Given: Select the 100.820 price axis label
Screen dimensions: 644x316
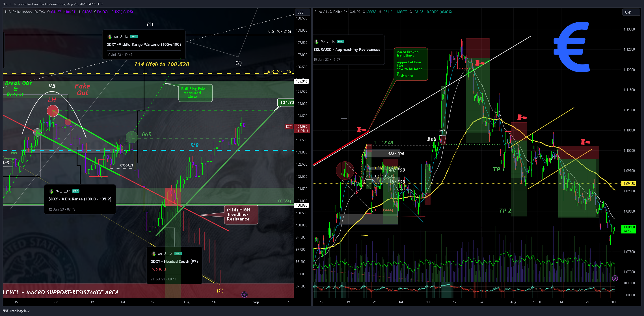Looking at the screenshot, I should [x=302, y=205].
